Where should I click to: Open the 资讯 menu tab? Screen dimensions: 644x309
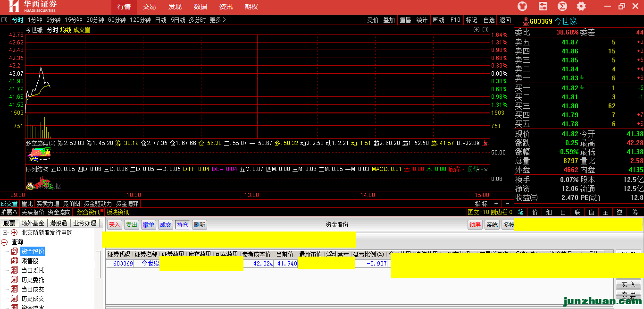(x=226, y=7)
